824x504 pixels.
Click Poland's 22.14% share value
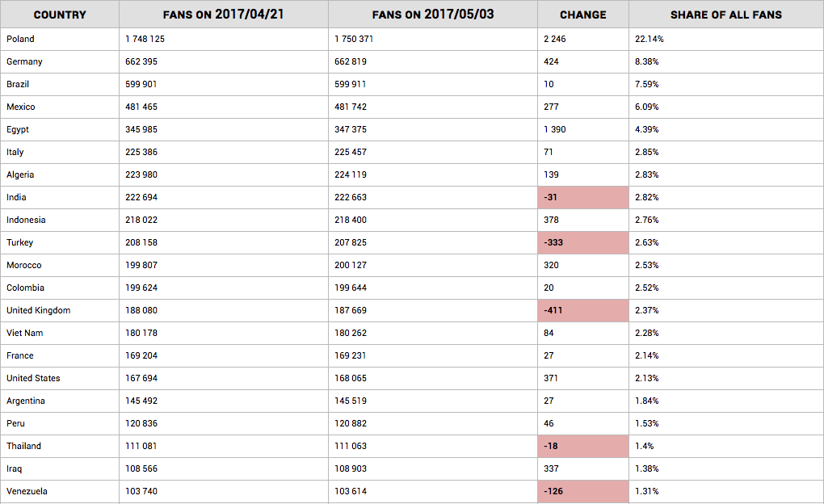pos(650,39)
